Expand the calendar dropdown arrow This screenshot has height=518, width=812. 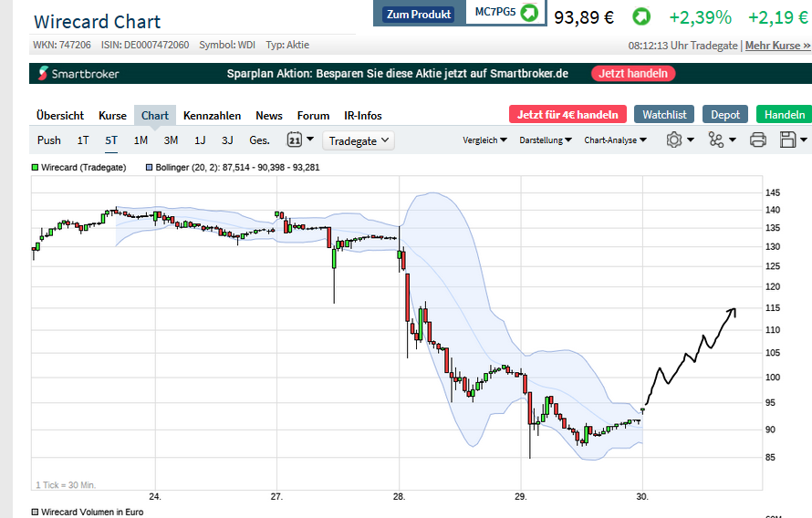310,140
